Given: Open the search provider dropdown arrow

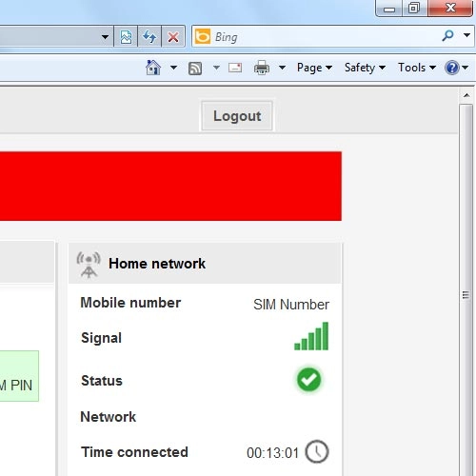Looking at the screenshot, I should point(466,35).
